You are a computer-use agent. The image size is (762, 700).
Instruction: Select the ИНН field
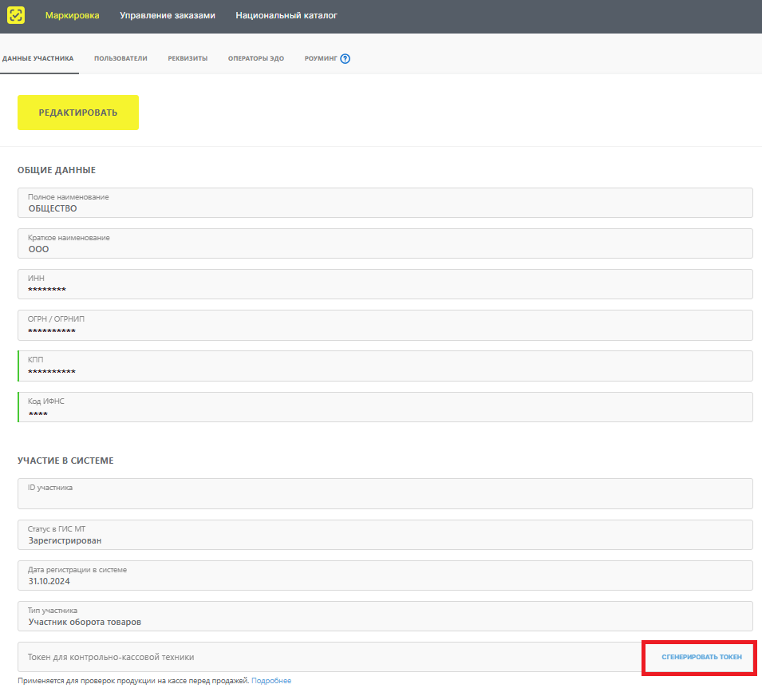click(x=385, y=284)
